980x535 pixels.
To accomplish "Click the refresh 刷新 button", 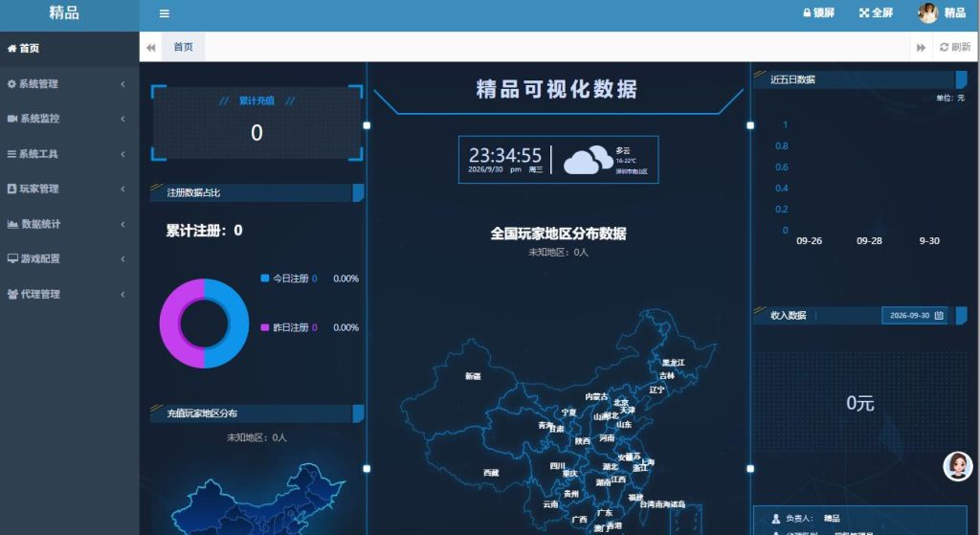I will (955, 47).
